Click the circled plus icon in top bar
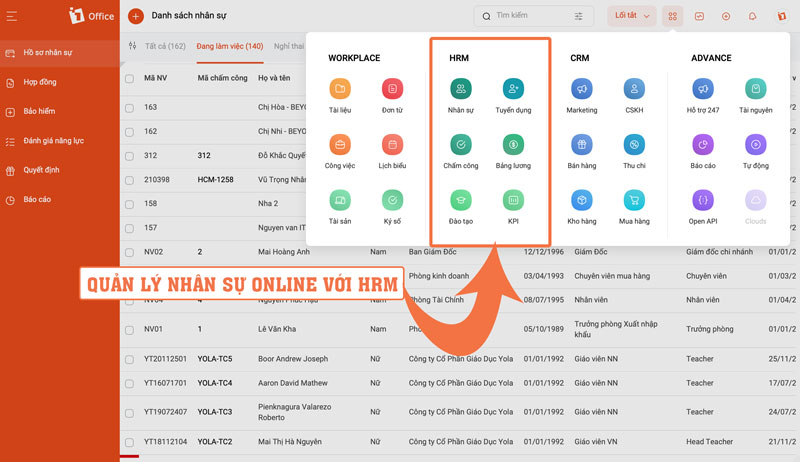Viewport: 800px width, 462px height. pyautogui.click(x=726, y=16)
